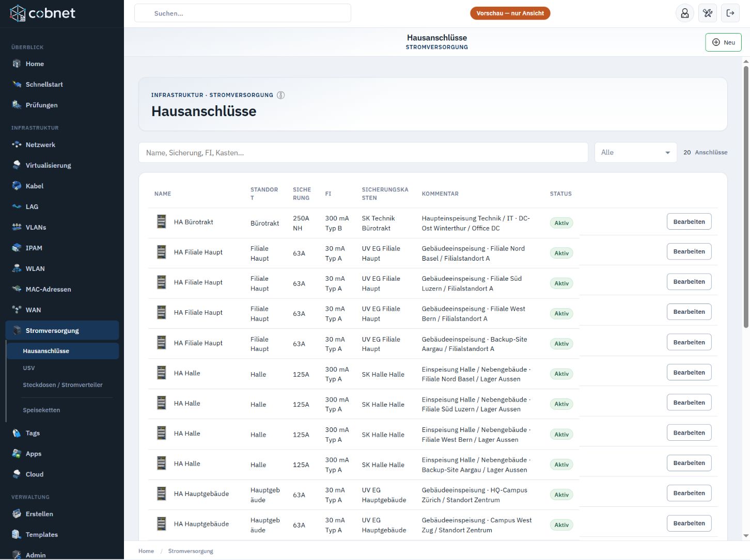Click Bearbeiten for HA Bürotrakt

tap(689, 222)
